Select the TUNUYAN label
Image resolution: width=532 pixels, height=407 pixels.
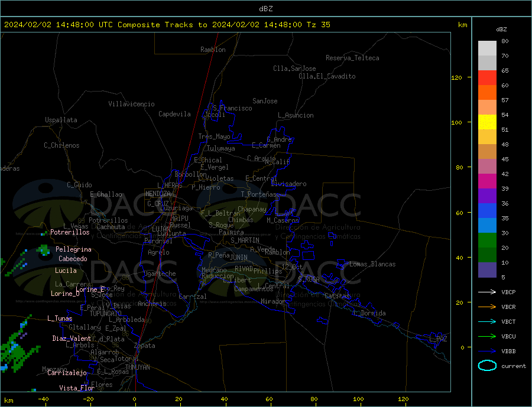click(x=137, y=367)
